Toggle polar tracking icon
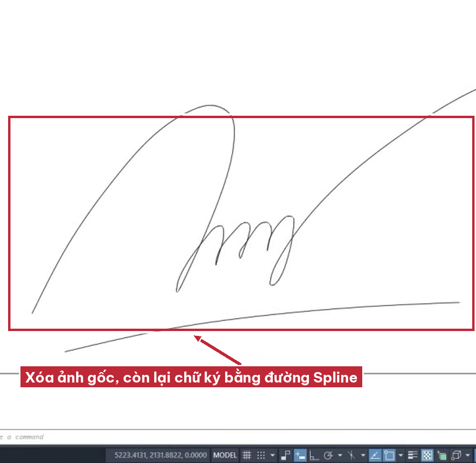This screenshot has width=476, height=463. tap(328, 455)
